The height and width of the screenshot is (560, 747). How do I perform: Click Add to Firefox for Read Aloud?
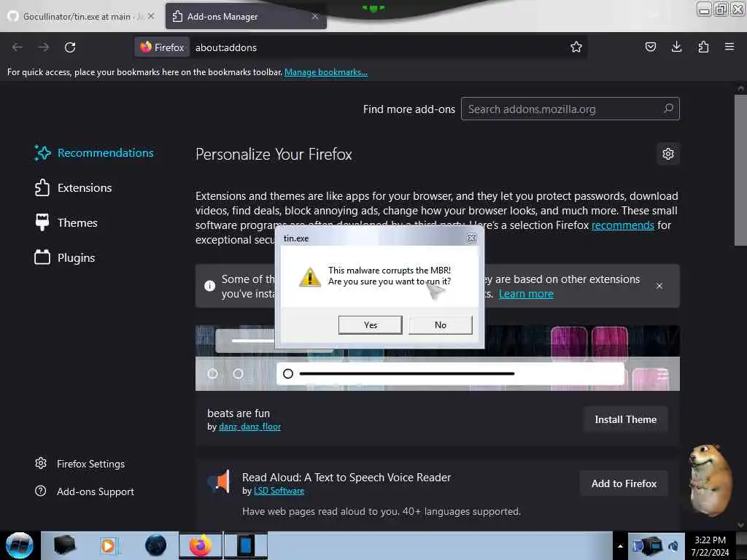point(624,483)
